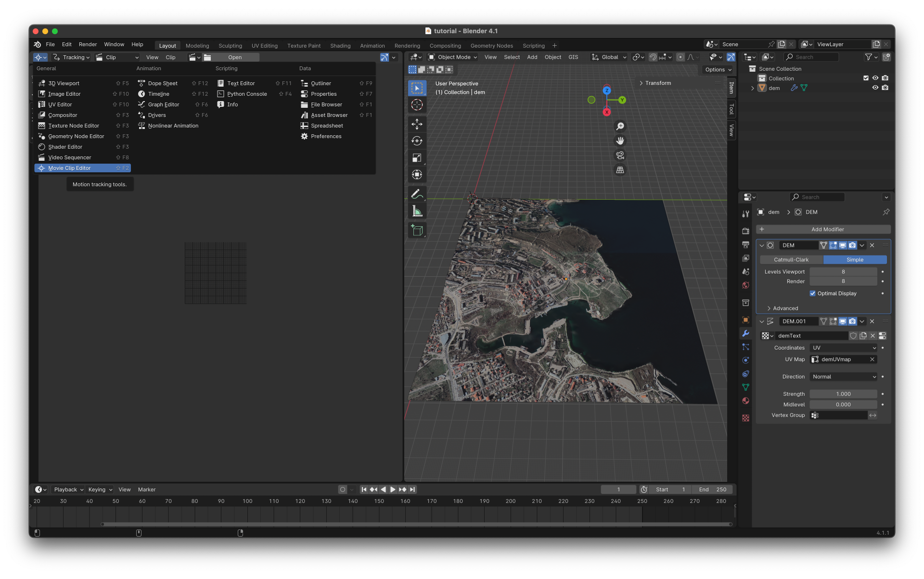This screenshot has width=924, height=579.
Task: Open the Object Mode dropdown
Action: point(452,57)
